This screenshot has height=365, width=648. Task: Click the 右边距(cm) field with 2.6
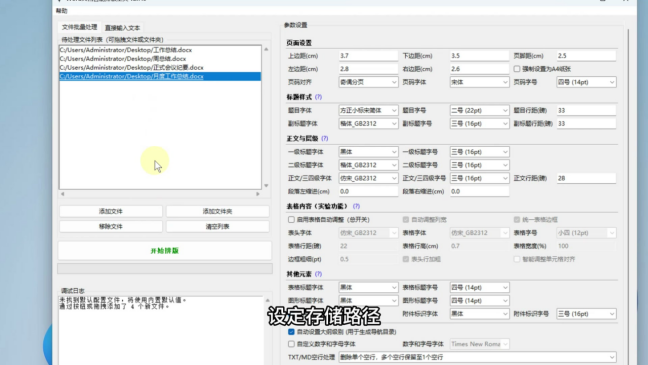click(x=479, y=69)
